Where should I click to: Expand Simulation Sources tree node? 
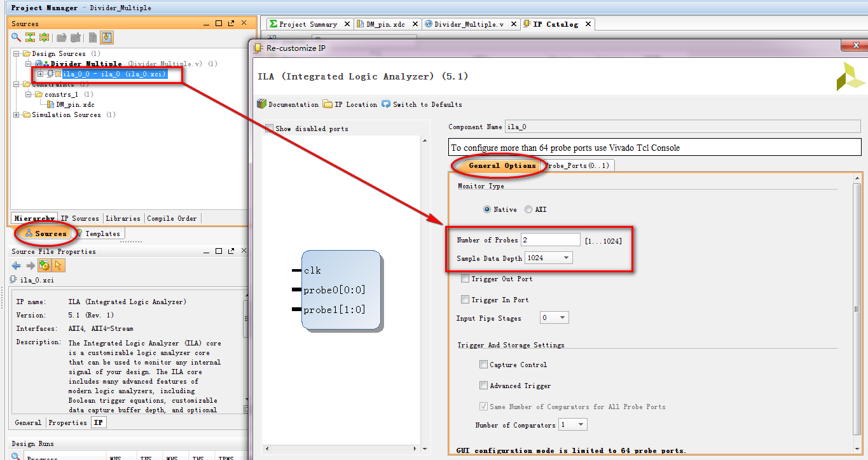point(17,115)
